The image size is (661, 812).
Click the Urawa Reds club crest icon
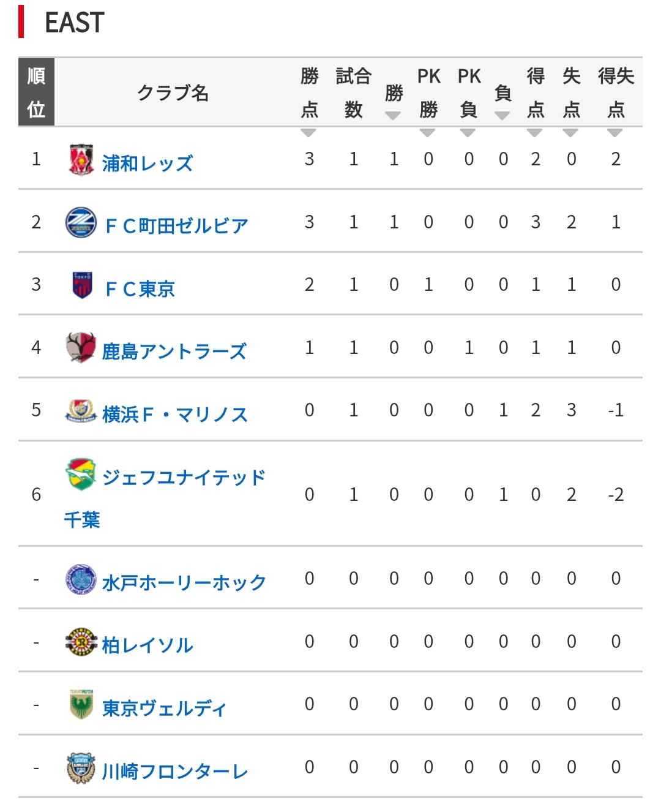click(81, 160)
